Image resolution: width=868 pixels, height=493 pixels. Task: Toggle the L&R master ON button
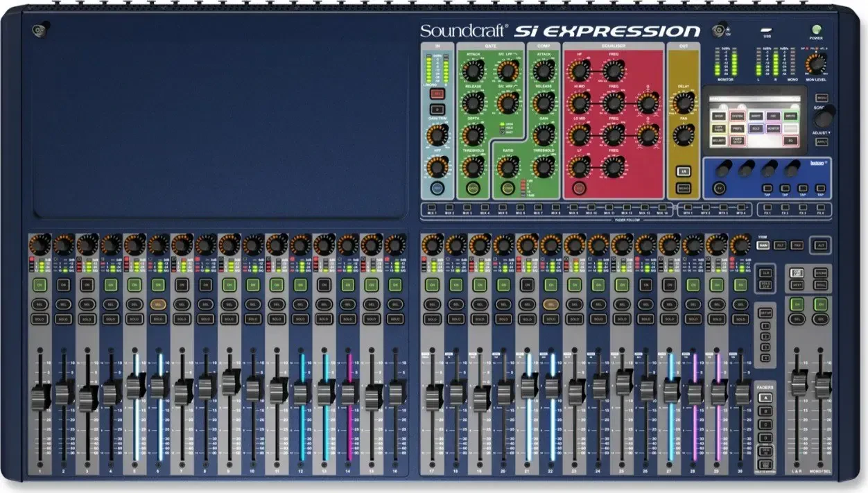[797, 304]
